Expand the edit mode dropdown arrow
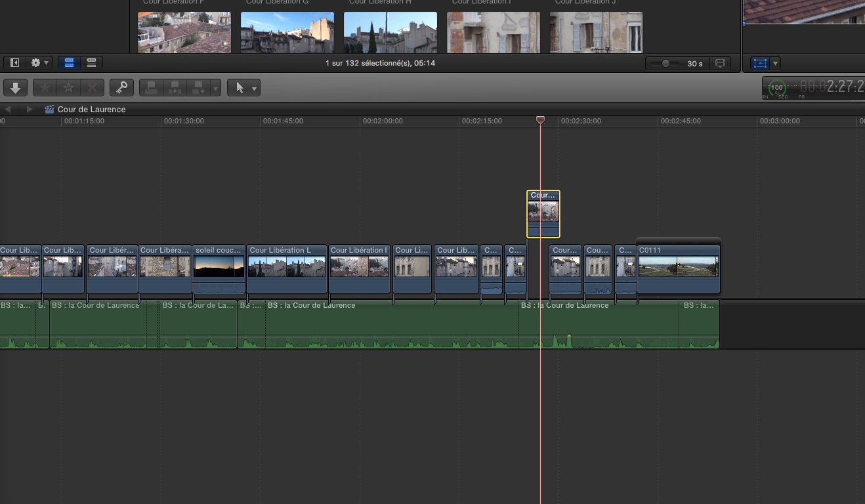865x504 pixels. coord(216,88)
